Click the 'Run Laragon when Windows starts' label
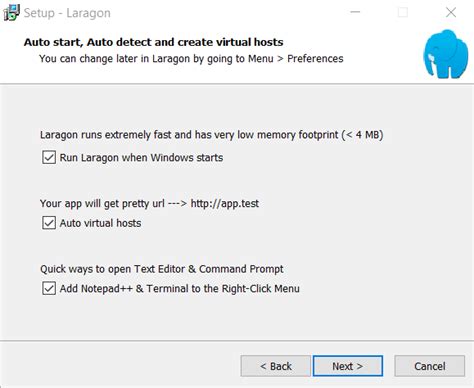The image size is (474, 388). pyautogui.click(x=141, y=158)
